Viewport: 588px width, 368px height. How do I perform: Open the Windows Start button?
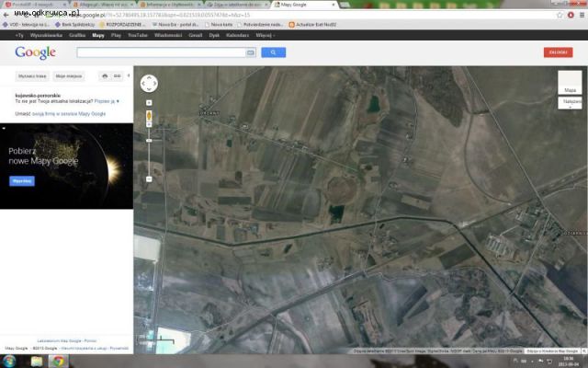tap(8, 362)
